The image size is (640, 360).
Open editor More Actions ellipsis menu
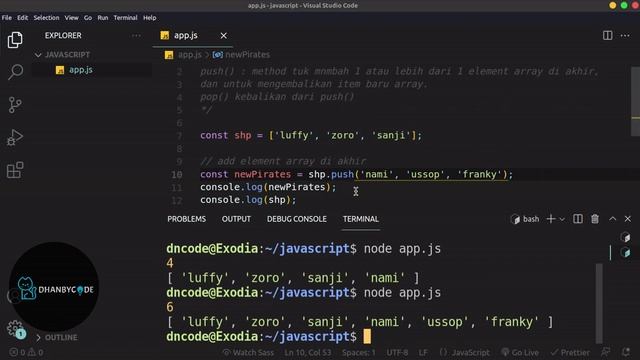pos(625,36)
